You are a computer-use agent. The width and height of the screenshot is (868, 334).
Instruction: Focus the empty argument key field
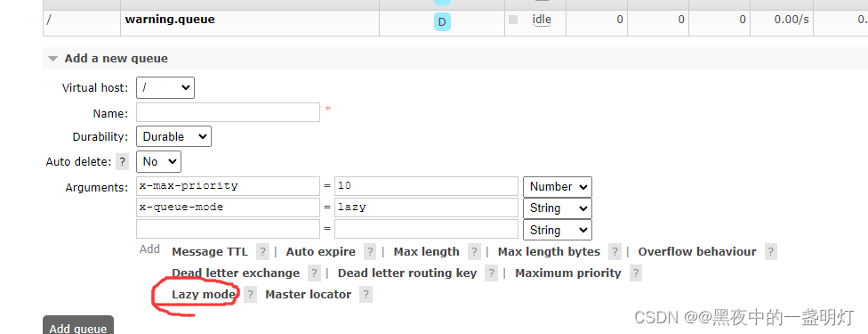(228, 229)
